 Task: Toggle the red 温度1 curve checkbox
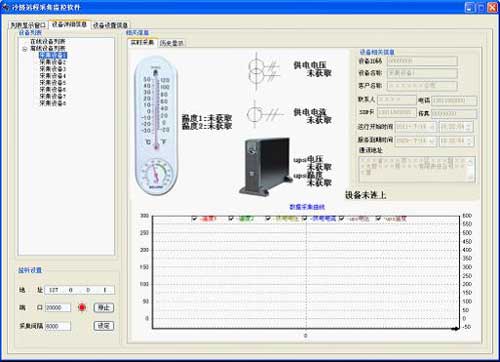pos(195,218)
